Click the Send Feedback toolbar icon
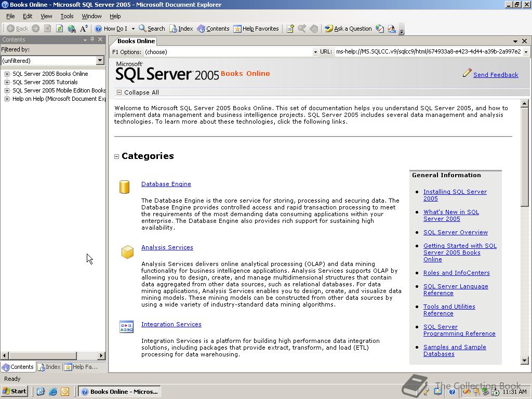 [392, 29]
